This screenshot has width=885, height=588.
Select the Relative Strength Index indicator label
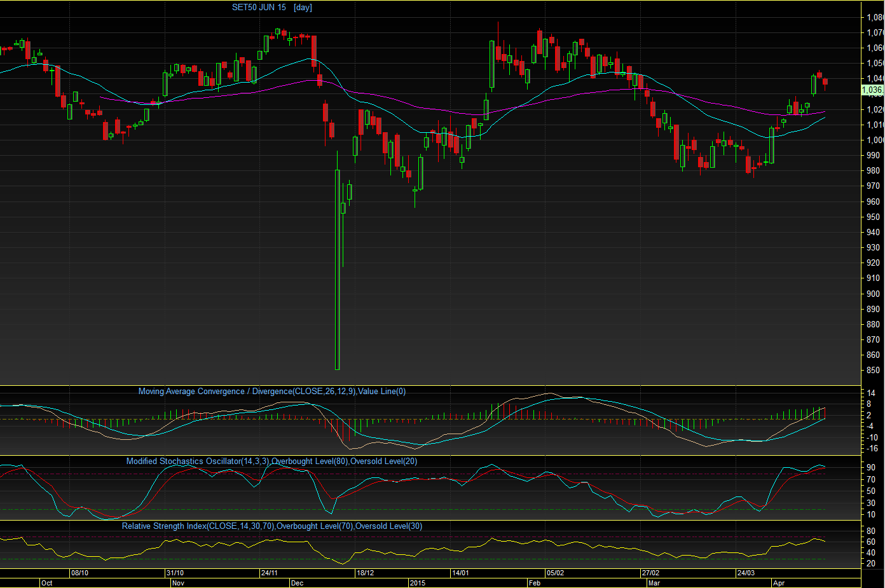[272, 526]
